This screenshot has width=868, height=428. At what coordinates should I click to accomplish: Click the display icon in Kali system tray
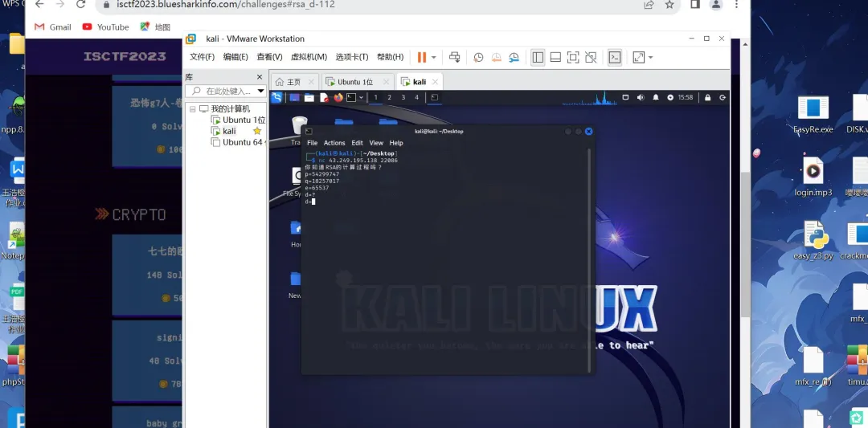pyautogui.click(x=625, y=97)
